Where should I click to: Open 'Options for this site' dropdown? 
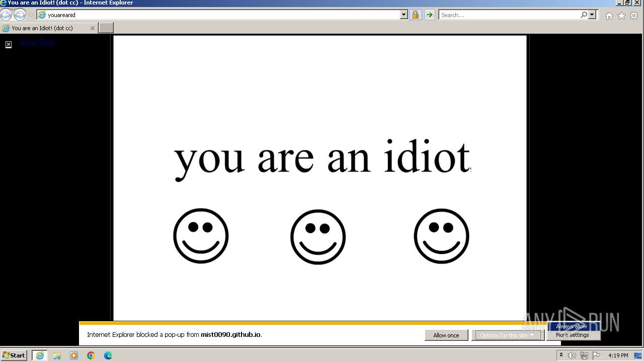tap(508, 335)
